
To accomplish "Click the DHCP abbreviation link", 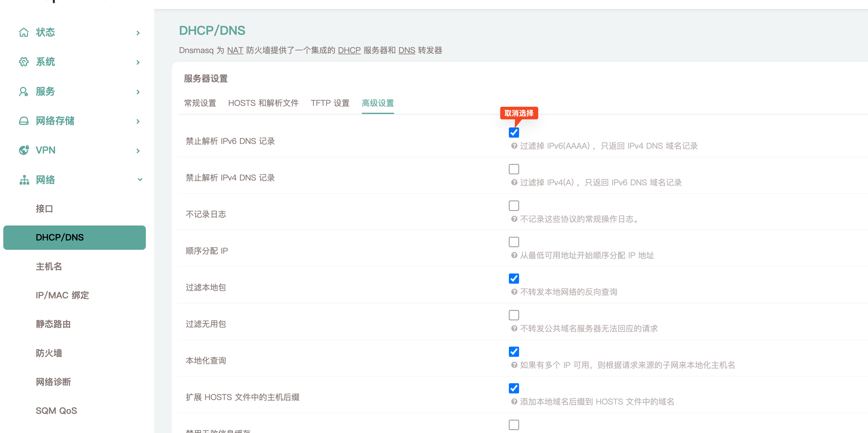I will click(x=349, y=50).
